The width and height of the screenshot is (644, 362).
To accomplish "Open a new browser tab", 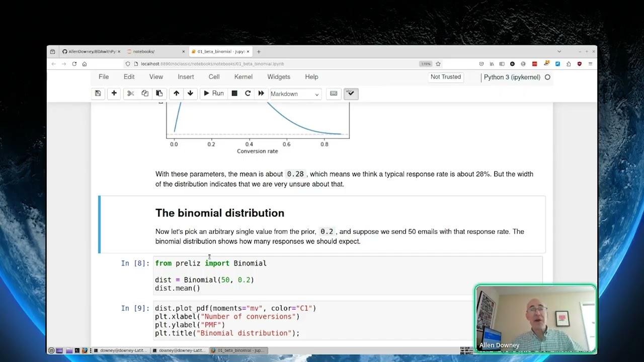I will tap(259, 51).
